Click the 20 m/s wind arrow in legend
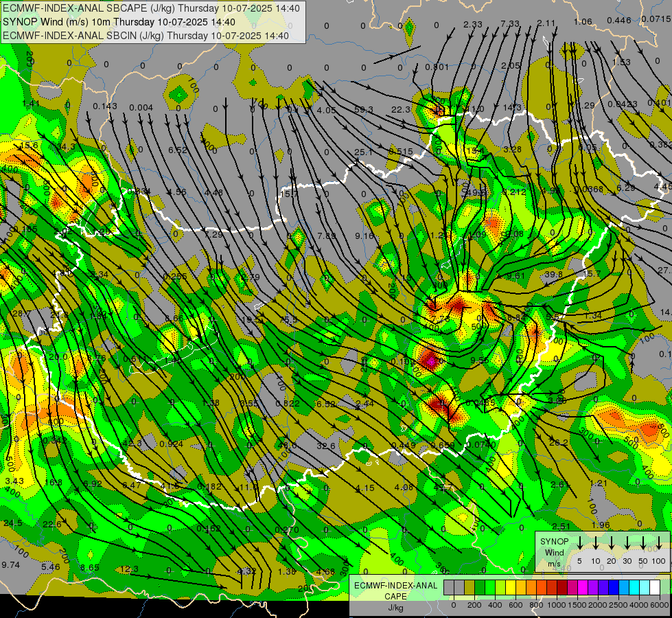This screenshot has width=672, height=618. [x=612, y=542]
